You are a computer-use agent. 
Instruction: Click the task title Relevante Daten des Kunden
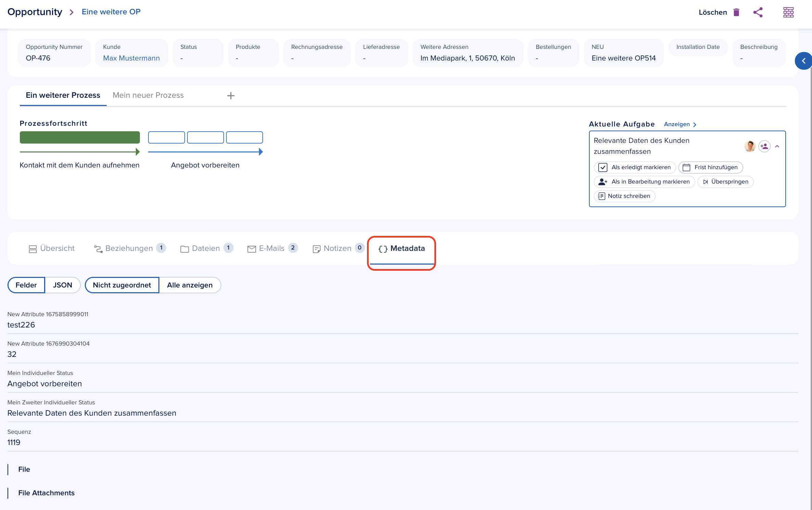(x=641, y=146)
